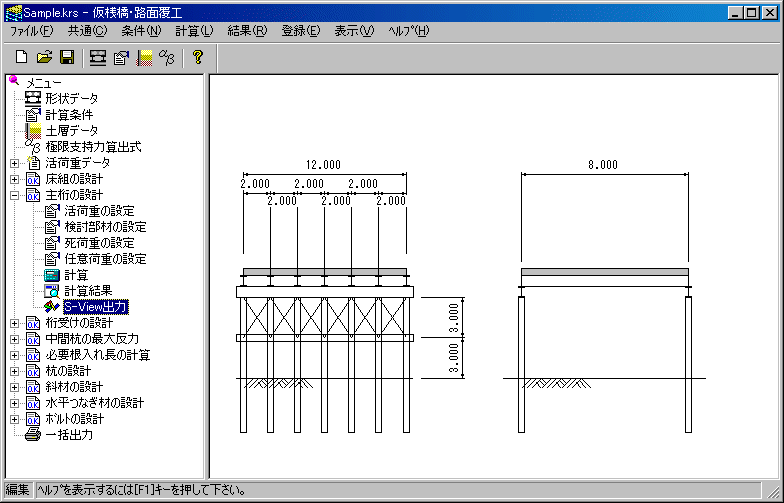
Task: Click the OK icon beside 主桁の設計
Action: click(33, 194)
